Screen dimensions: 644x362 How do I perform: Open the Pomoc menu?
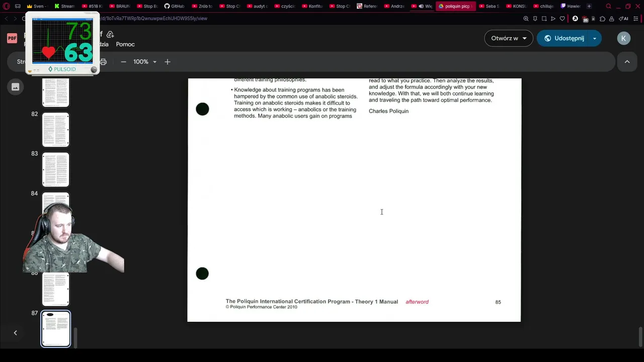point(125,44)
